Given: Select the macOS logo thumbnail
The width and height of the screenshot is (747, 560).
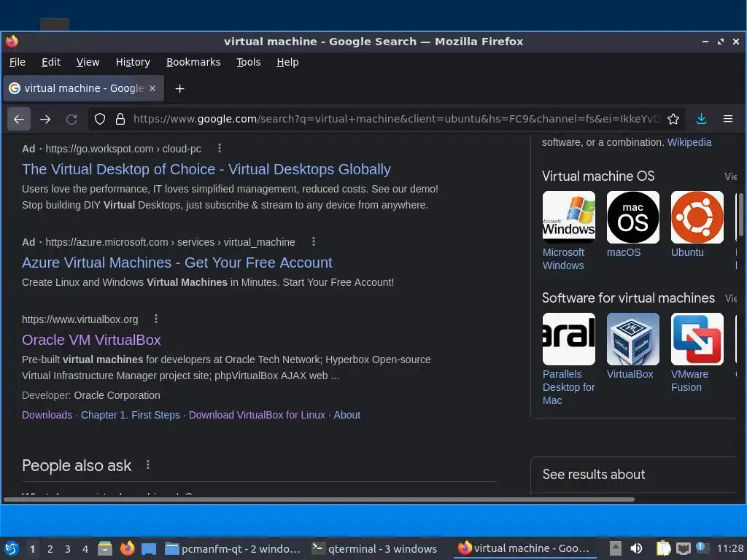Looking at the screenshot, I should [x=632, y=217].
